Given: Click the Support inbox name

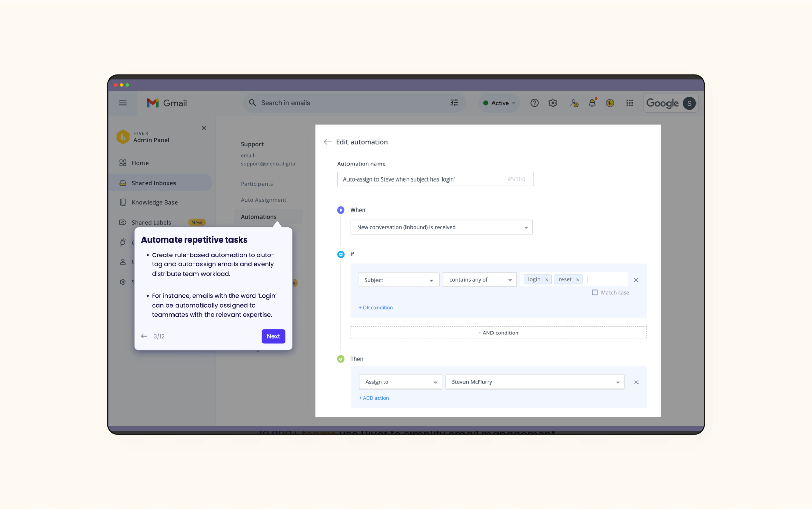Looking at the screenshot, I should tap(252, 144).
